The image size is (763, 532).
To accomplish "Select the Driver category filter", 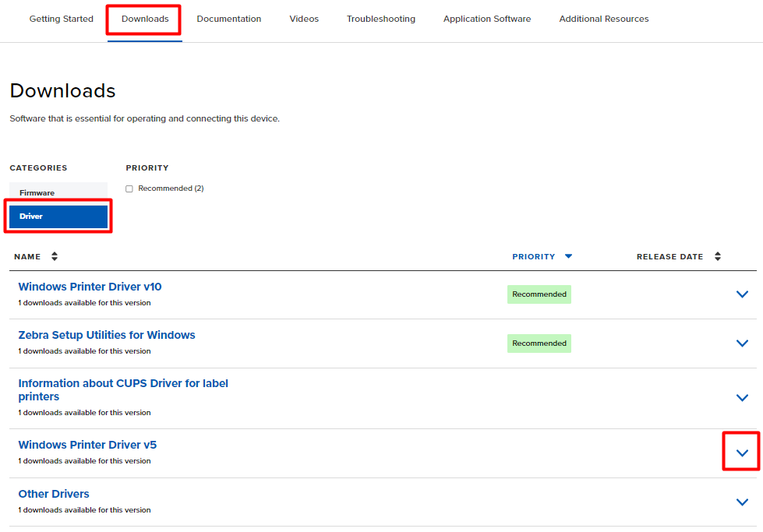I will point(58,217).
